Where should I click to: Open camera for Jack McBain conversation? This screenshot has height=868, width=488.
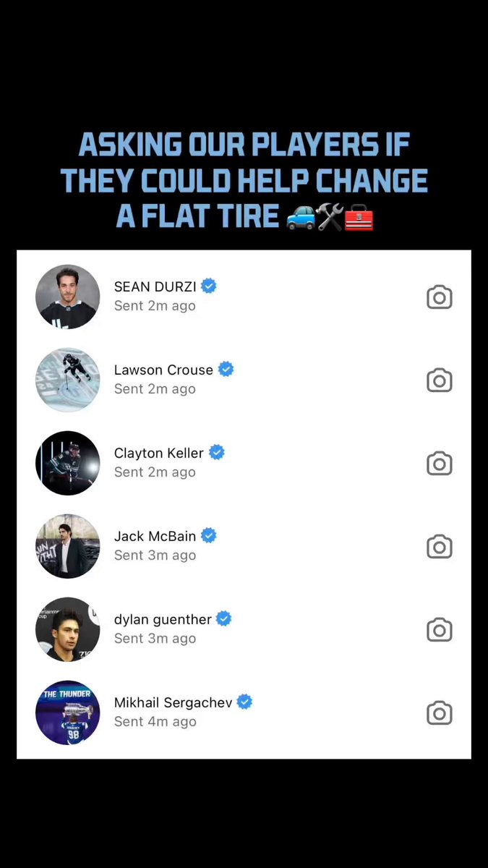(x=439, y=547)
